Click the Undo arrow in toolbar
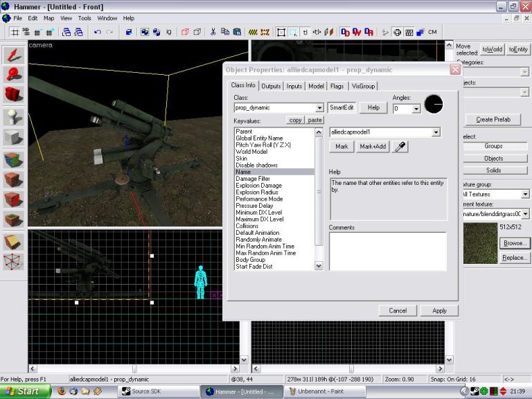 [98, 33]
